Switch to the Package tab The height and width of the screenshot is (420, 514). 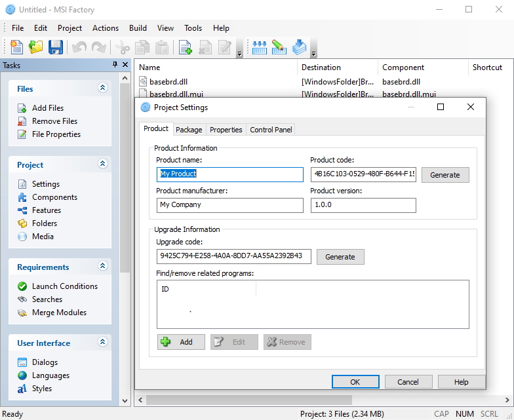[189, 130]
